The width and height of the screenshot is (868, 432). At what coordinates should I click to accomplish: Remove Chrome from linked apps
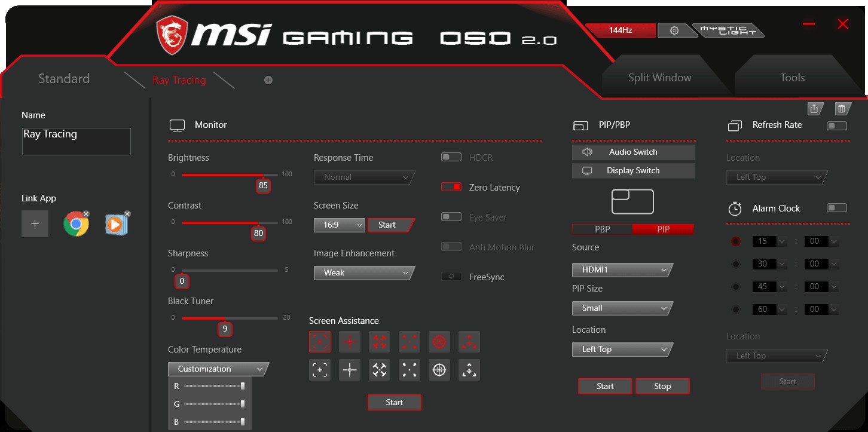click(86, 213)
